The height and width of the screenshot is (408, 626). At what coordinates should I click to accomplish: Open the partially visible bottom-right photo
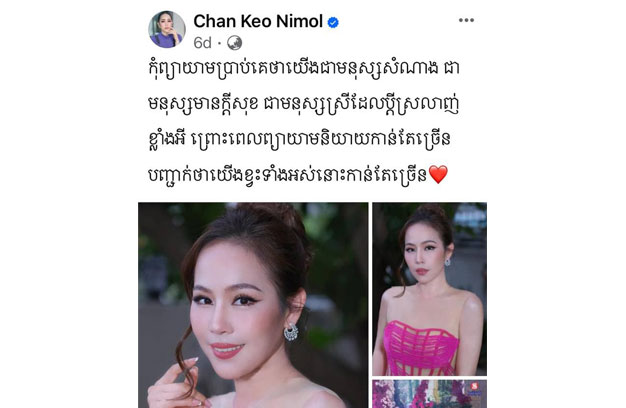click(x=429, y=394)
